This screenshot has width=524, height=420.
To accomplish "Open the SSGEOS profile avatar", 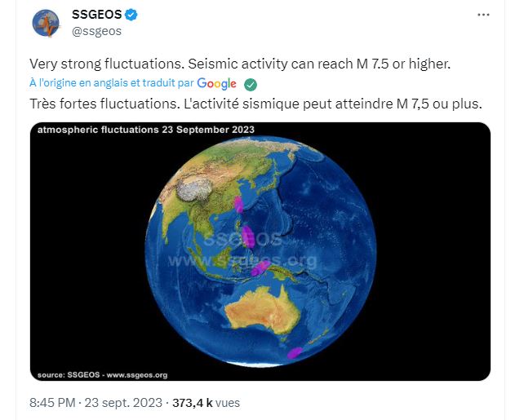I will point(46,23).
